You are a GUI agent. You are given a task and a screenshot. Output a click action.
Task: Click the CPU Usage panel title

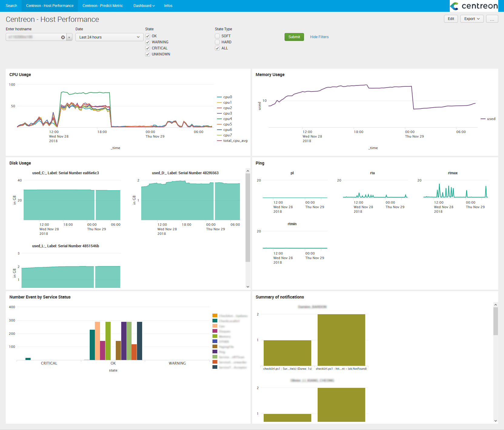20,75
